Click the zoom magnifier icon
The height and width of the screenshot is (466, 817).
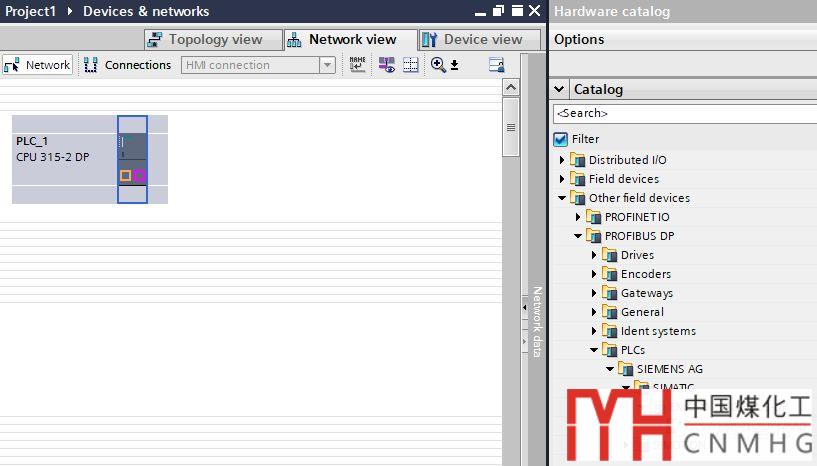click(438, 65)
